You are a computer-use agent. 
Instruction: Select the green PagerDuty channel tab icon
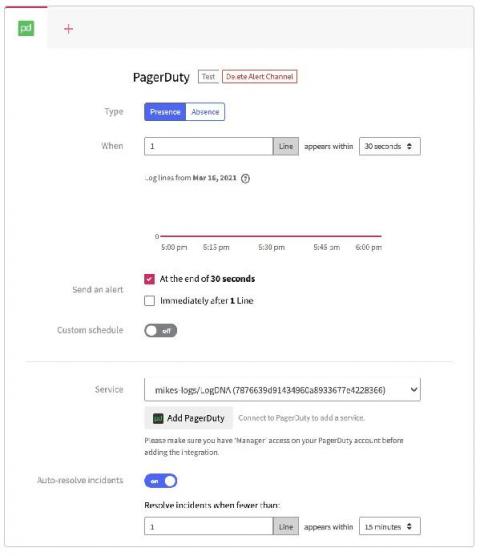(26, 28)
